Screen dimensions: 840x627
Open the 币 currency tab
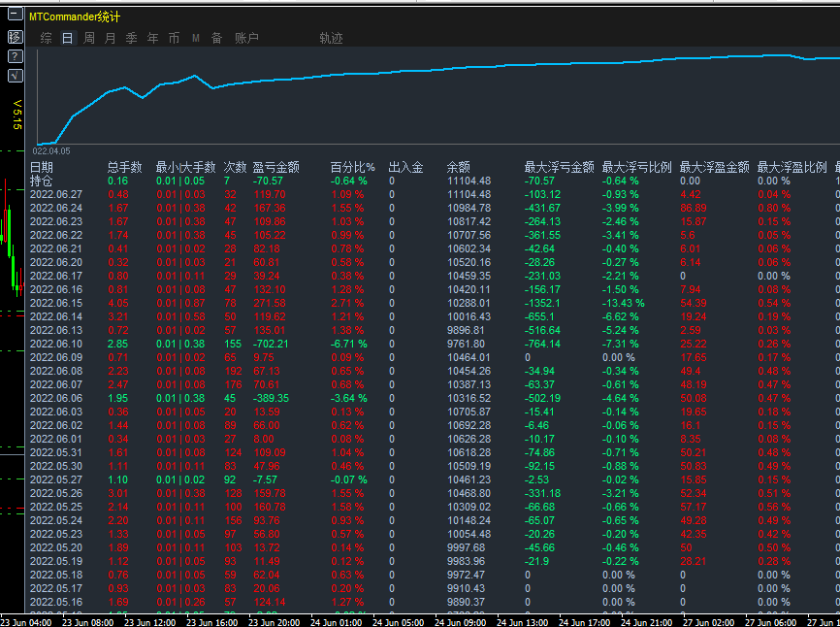(x=174, y=39)
